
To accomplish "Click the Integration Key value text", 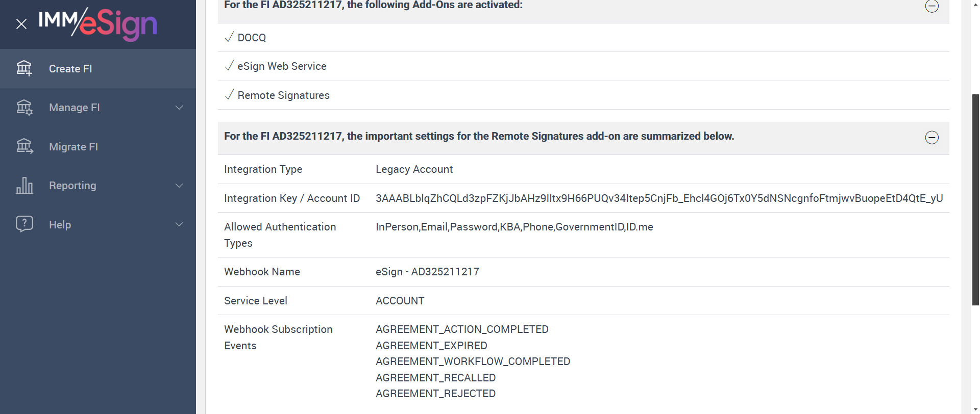I will pos(659,198).
